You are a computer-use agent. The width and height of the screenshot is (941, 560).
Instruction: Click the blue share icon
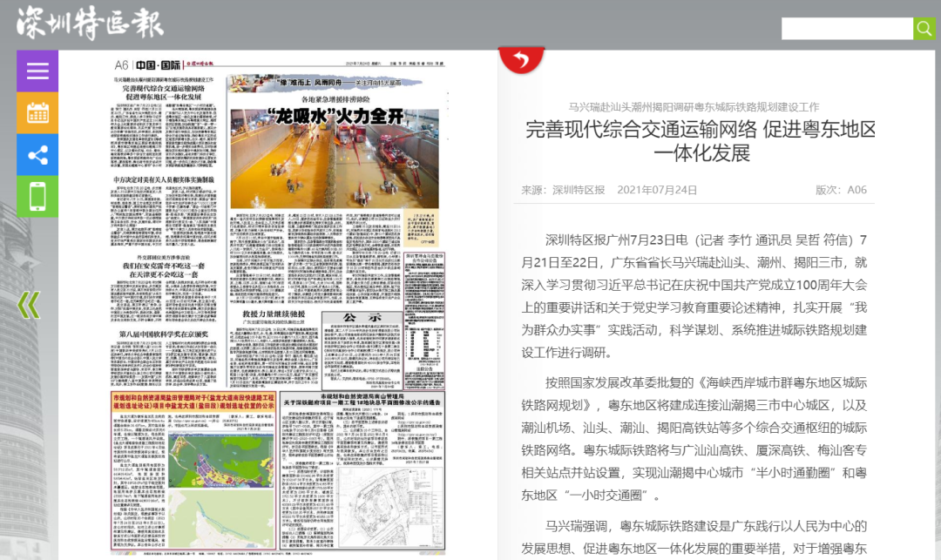coord(37,155)
